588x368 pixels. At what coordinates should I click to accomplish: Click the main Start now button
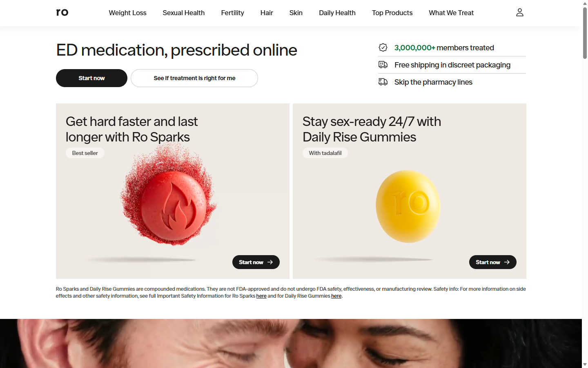91,78
